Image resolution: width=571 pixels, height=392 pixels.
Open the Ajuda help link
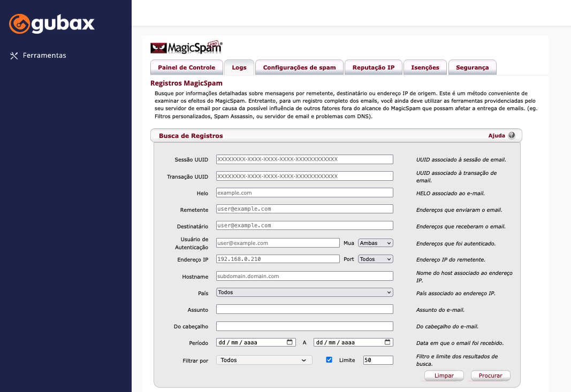497,135
